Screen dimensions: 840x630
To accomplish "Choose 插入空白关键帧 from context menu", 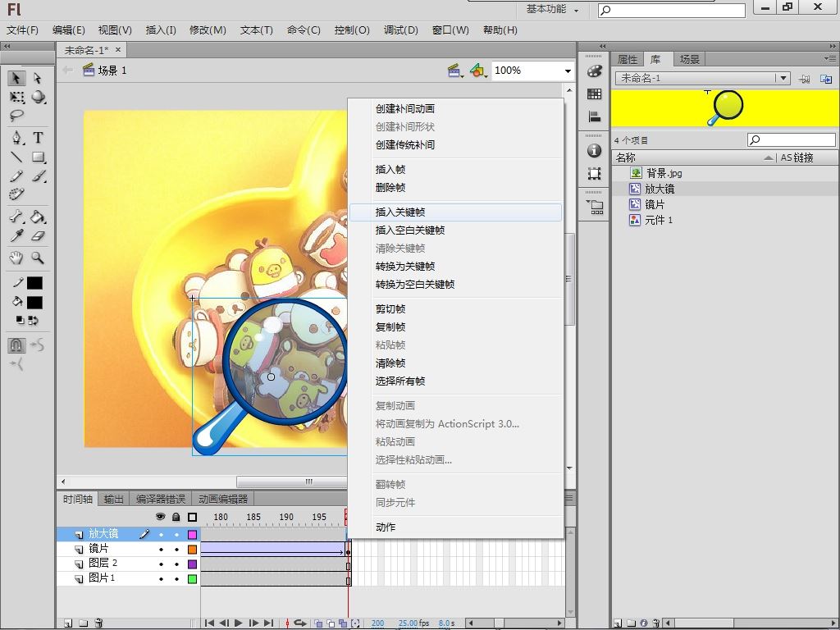I will [x=456, y=231].
